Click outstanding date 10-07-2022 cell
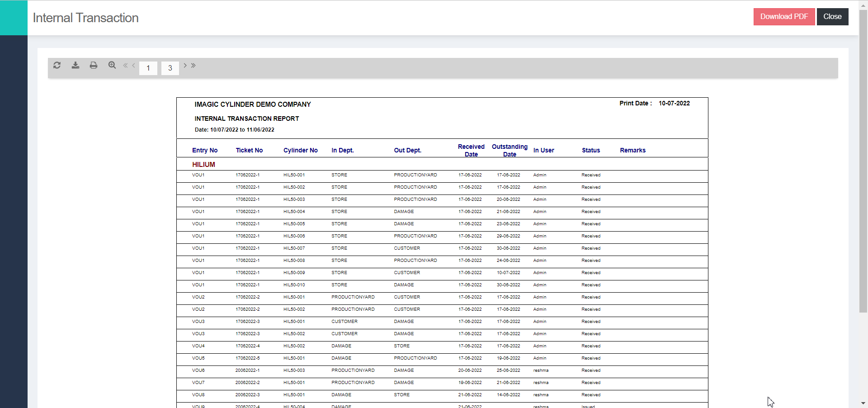The width and height of the screenshot is (868, 408). (509, 273)
